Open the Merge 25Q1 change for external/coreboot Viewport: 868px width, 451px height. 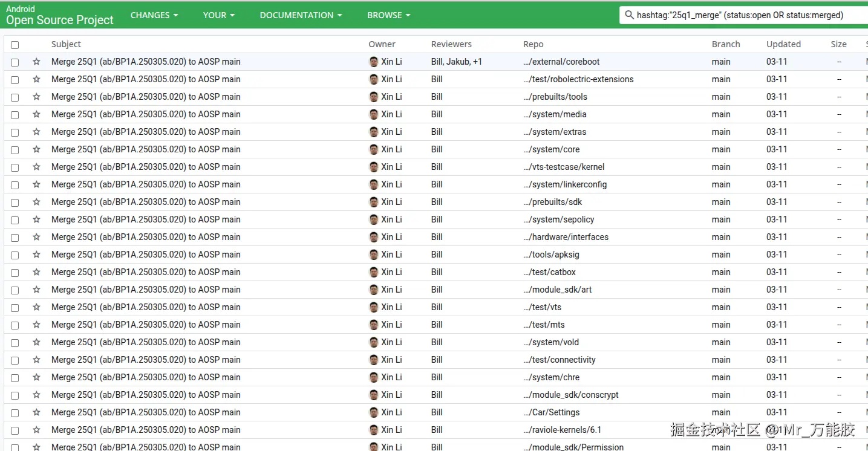(146, 62)
